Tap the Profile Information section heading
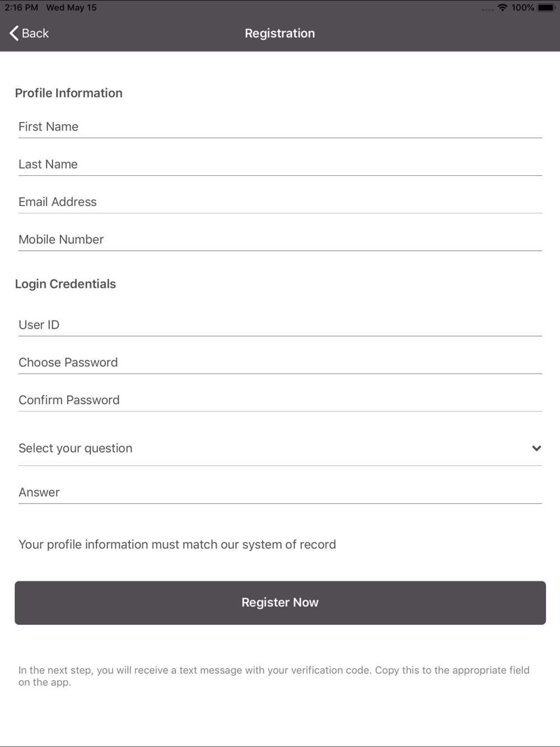560x747 pixels. point(69,93)
